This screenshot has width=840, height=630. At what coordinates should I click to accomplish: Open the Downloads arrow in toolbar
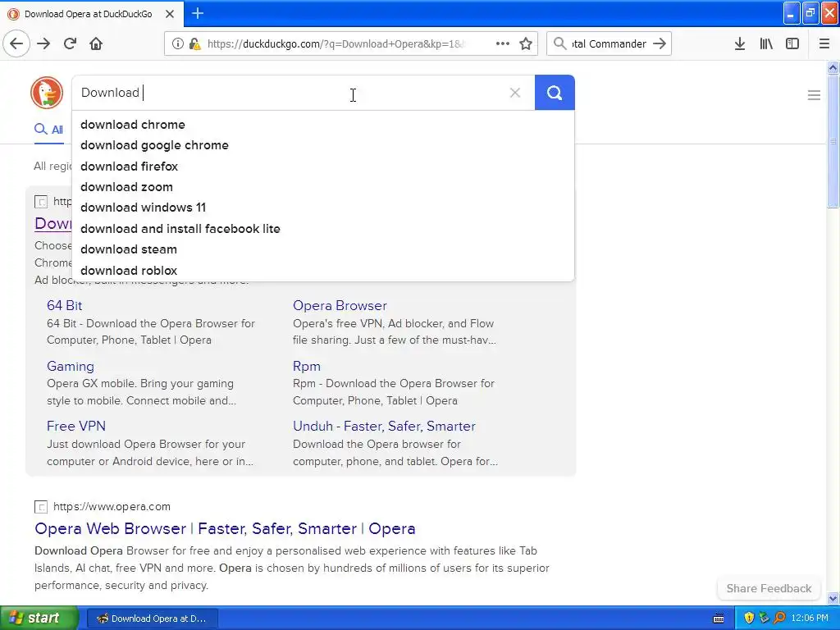tap(739, 44)
